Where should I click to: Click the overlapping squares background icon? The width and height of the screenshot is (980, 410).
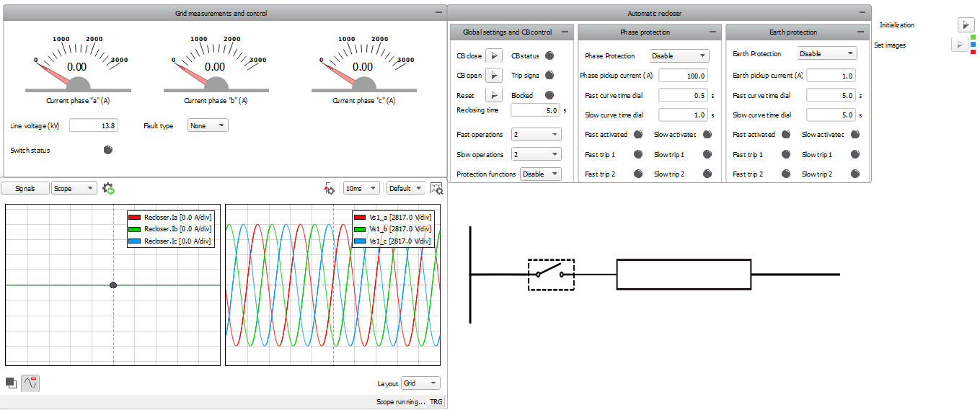pyautogui.click(x=11, y=383)
